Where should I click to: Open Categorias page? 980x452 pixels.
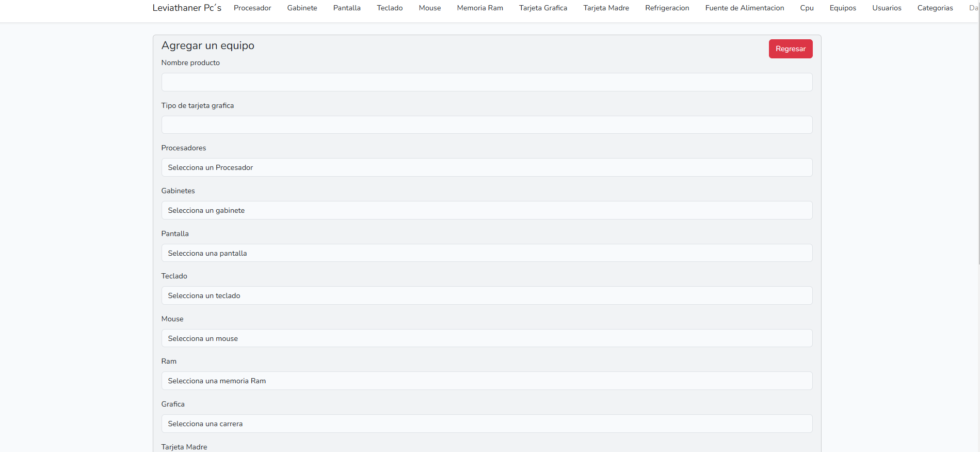(935, 8)
